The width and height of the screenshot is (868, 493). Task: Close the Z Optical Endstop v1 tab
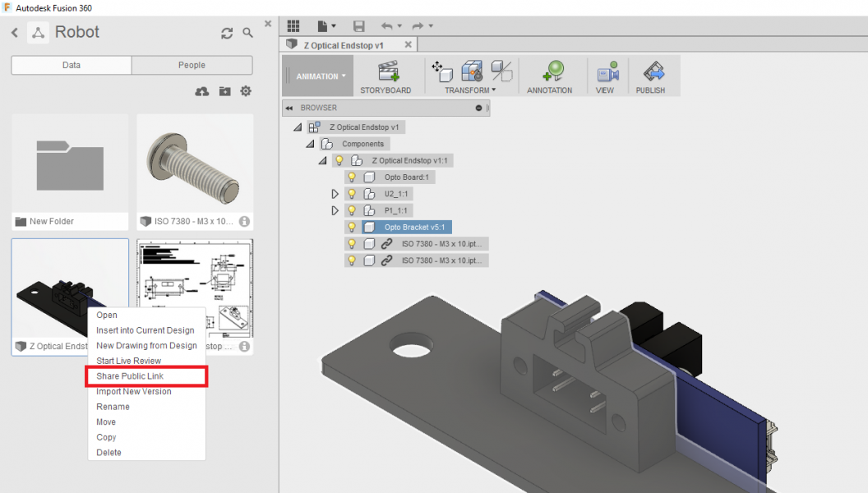(x=407, y=45)
